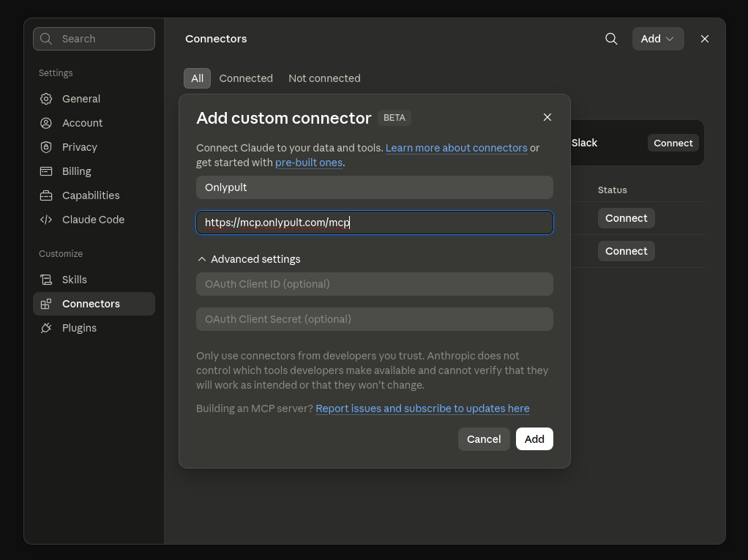This screenshot has height=560, width=748.
Task: Click the General gear icon in sidebar
Action: 46,99
